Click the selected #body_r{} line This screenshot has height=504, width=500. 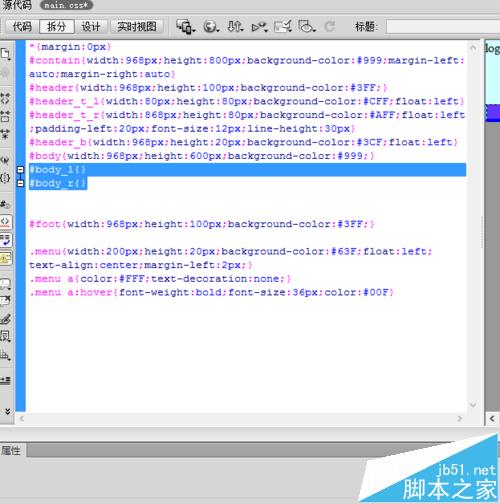58,183
